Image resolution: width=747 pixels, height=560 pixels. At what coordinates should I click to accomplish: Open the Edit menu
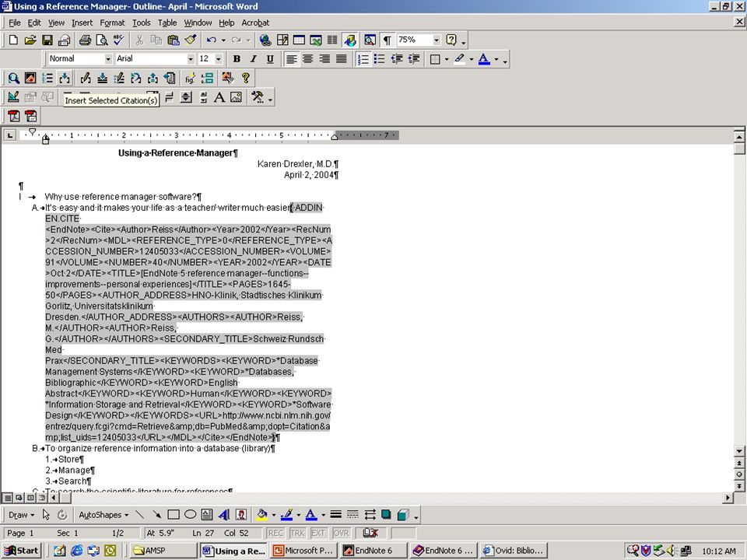click(34, 23)
